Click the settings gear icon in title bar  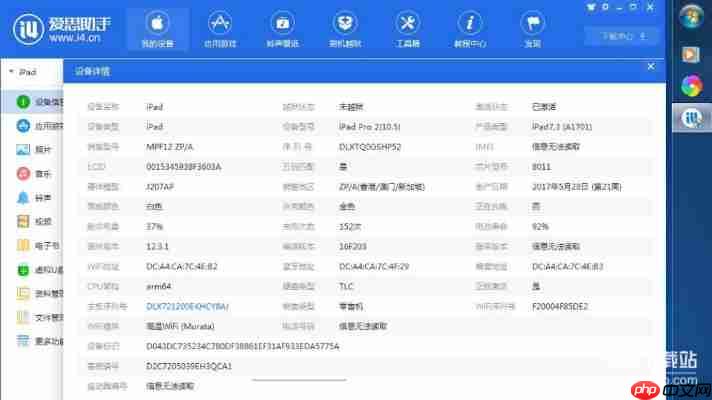click(x=605, y=7)
